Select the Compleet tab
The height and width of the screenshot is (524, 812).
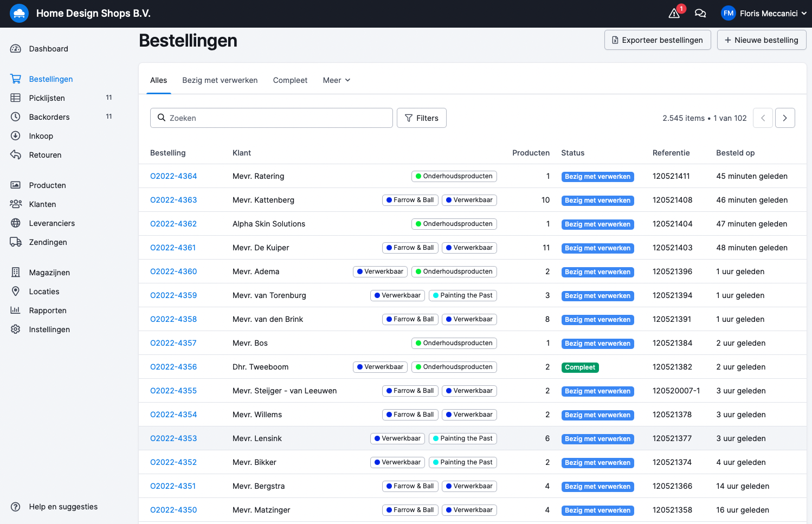[290, 80]
